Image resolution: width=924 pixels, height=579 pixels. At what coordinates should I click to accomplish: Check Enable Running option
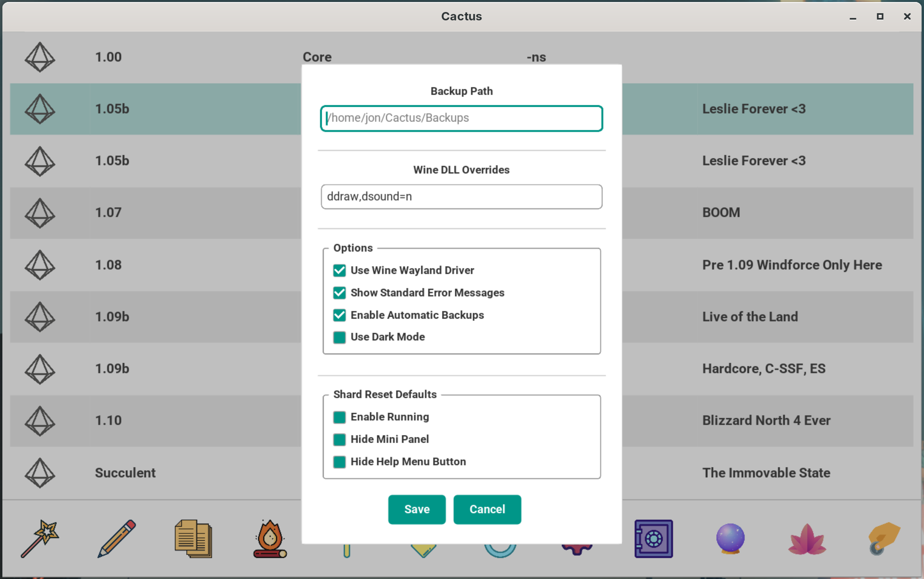339,417
